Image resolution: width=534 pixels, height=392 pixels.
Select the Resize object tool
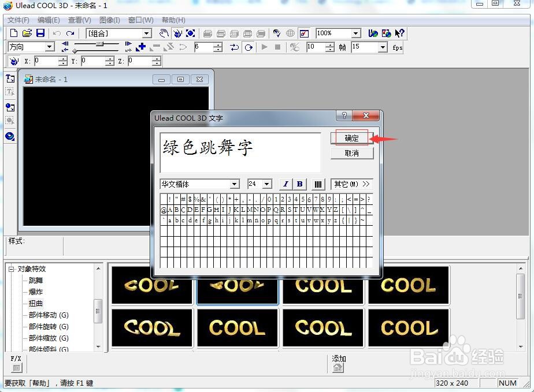point(190,33)
